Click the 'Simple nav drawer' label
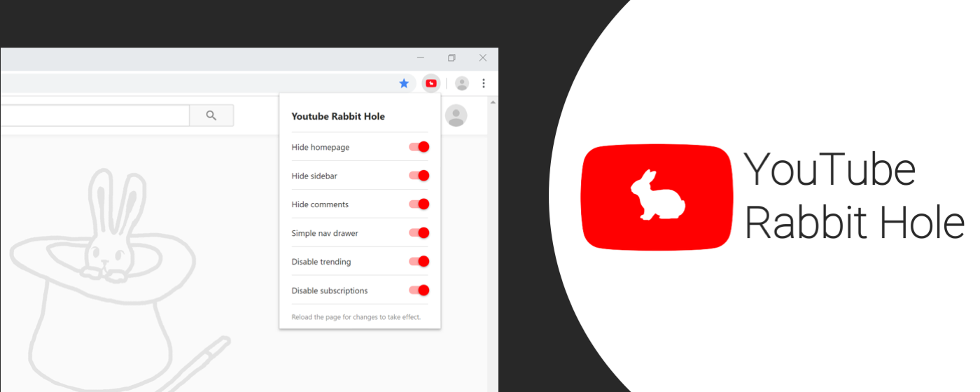 325,233
